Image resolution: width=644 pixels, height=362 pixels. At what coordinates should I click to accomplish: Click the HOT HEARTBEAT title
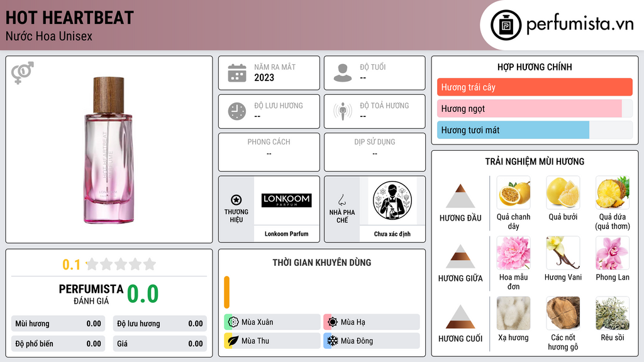point(70,18)
